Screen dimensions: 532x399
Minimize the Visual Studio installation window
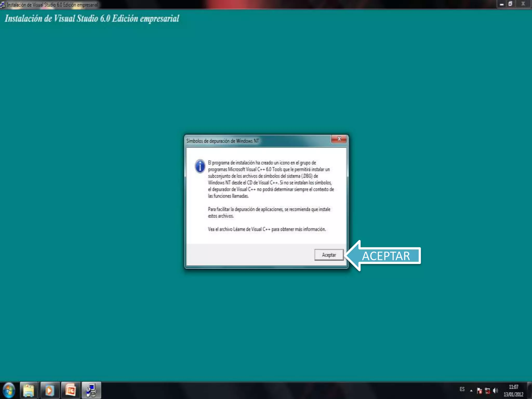[502, 4]
